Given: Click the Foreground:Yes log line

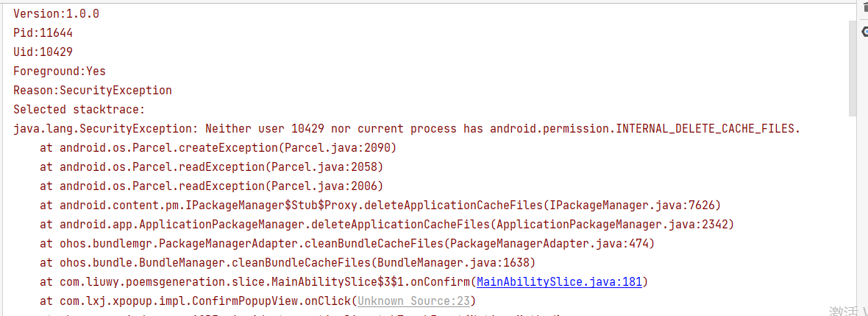Looking at the screenshot, I should [60, 71].
